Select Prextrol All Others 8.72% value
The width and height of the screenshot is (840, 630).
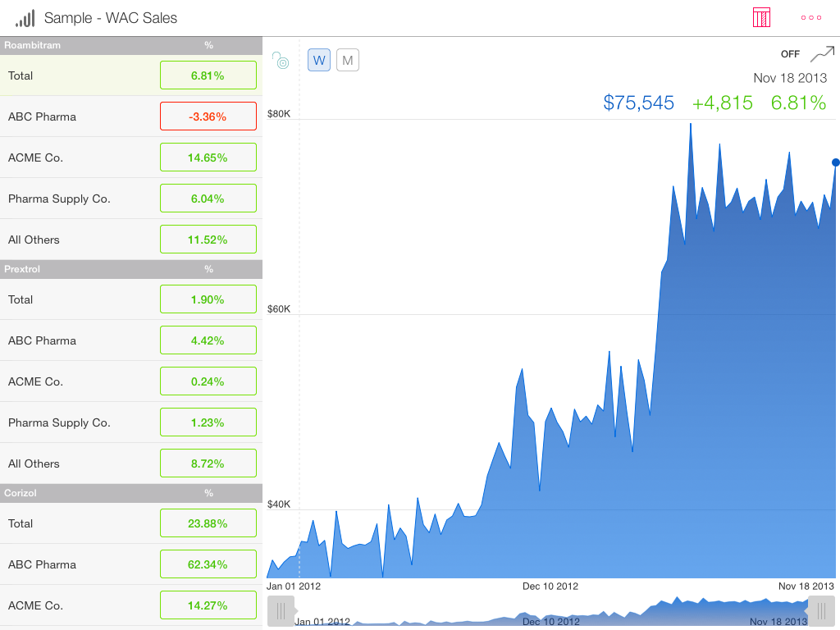click(x=208, y=463)
